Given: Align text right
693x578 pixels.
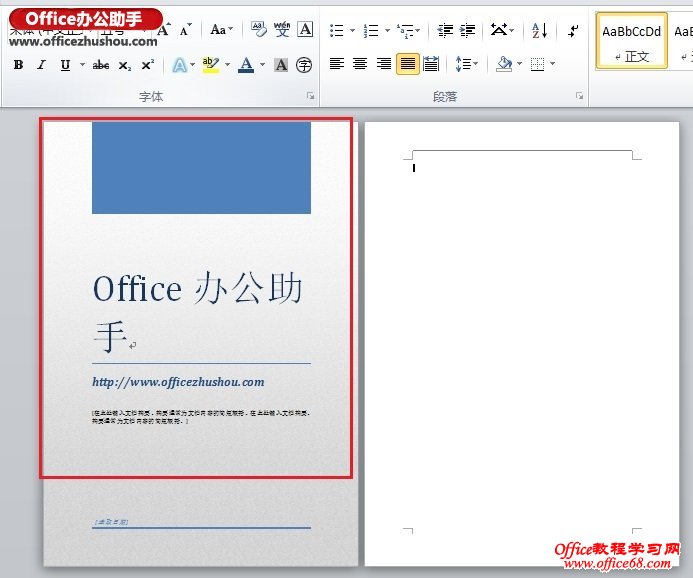Looking at the screenshot, I should 384,64.
